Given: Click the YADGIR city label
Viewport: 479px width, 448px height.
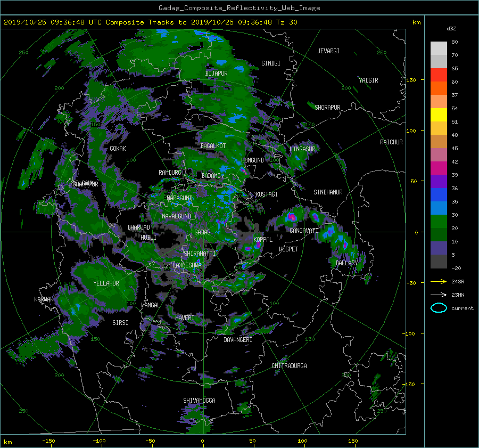Looking at the screenshot, I should pyautogui.click(x=368, y=80).
